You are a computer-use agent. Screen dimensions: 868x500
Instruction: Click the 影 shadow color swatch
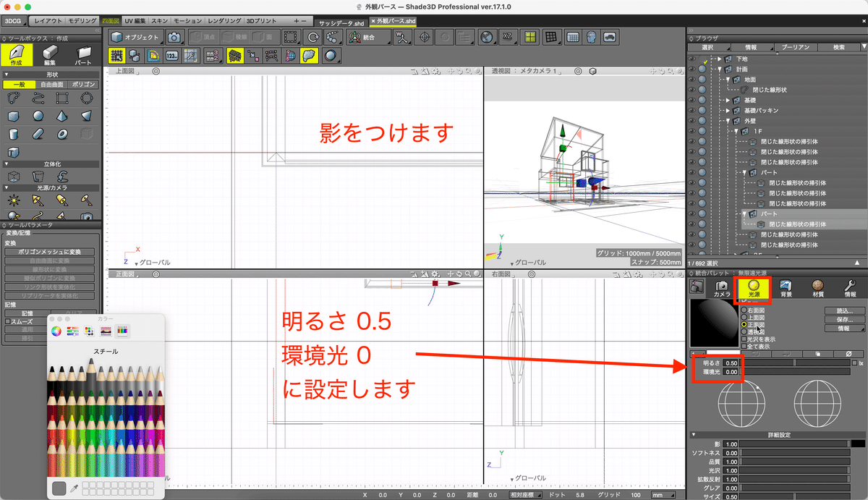click(859, 444)
